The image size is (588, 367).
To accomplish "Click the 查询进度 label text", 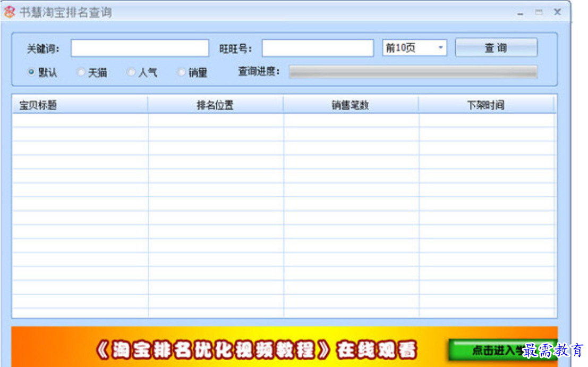I will [x=259, y=71].
